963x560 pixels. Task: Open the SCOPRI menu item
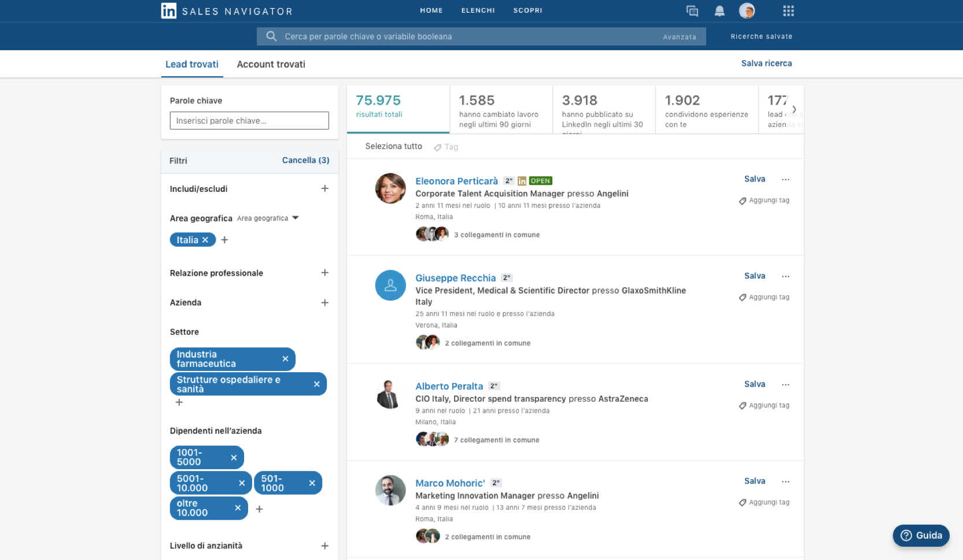527,10
